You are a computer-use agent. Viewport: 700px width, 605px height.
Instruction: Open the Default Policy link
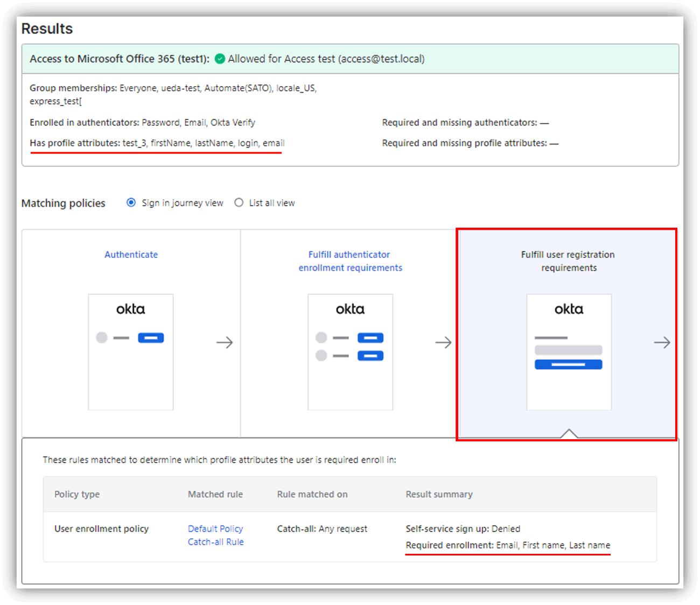click(215, 529)
